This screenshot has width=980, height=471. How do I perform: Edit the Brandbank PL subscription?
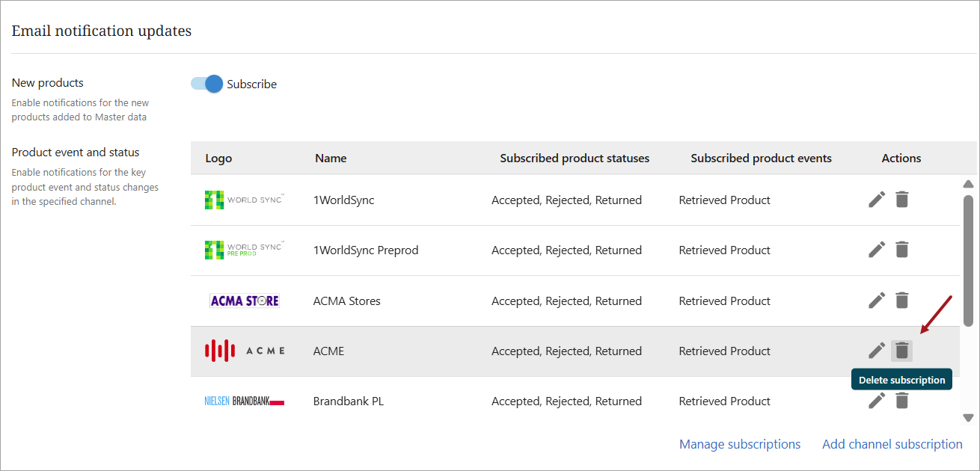coord(877,401)
